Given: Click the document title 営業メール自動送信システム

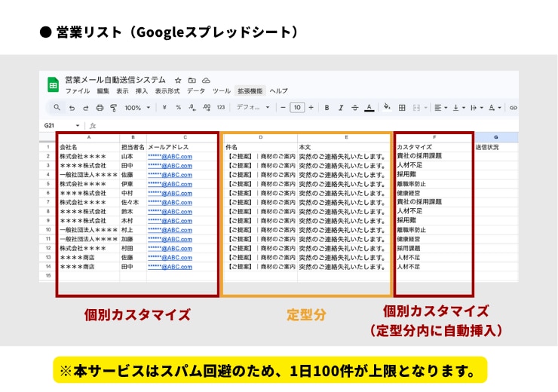Looking at the screenshot, I should 115,80.
